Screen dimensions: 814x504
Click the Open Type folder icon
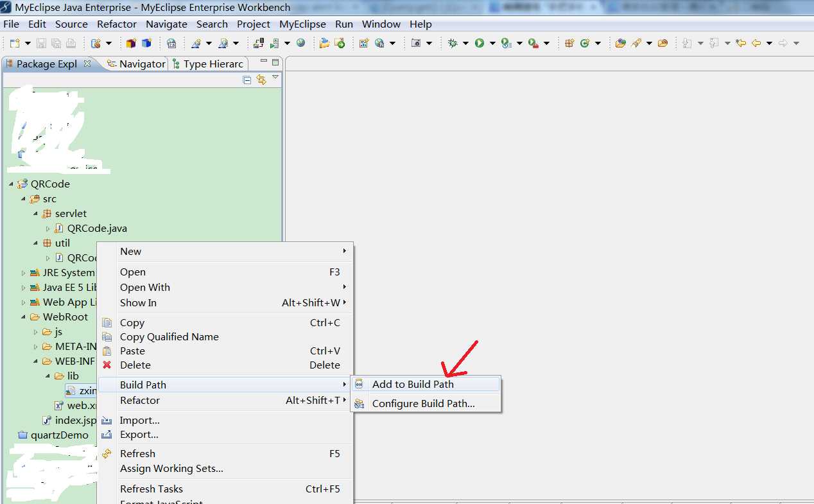620,43
